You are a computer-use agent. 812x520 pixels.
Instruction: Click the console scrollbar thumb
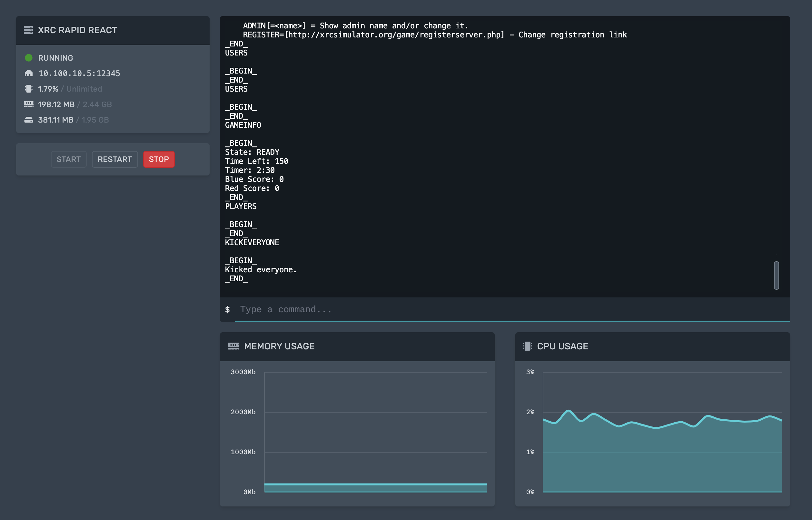click(776, 275)
